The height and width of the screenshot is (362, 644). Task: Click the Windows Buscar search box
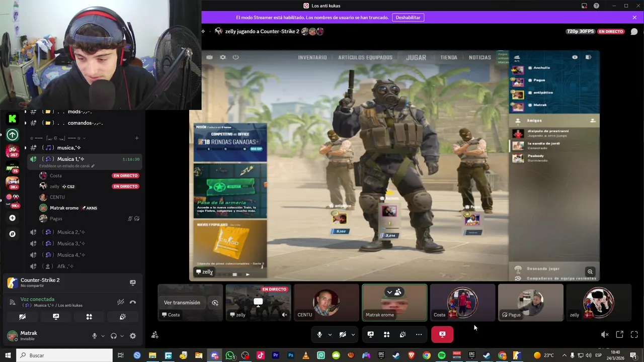(65, 355)
